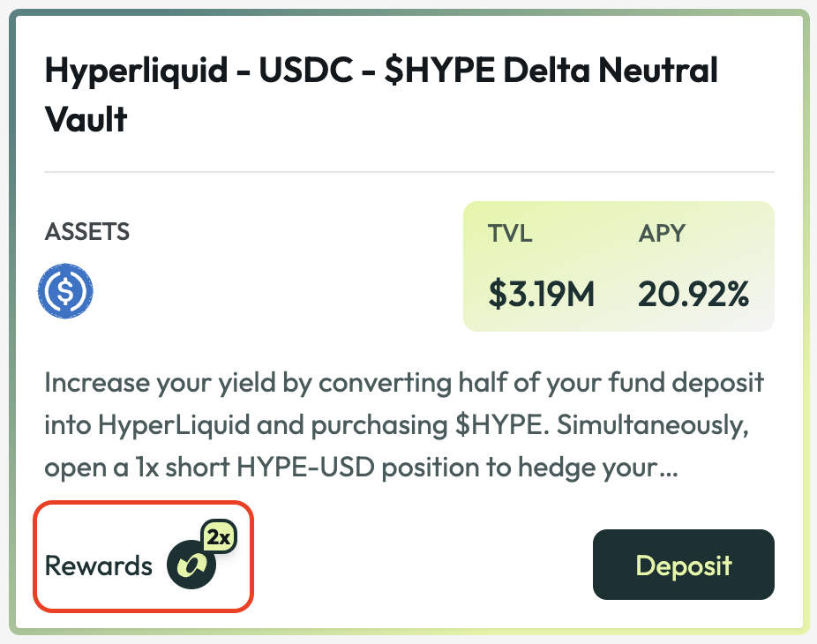The height and width of the screenshot is (644, 817).
Task: Select the APY label
Action: [662, 235]
